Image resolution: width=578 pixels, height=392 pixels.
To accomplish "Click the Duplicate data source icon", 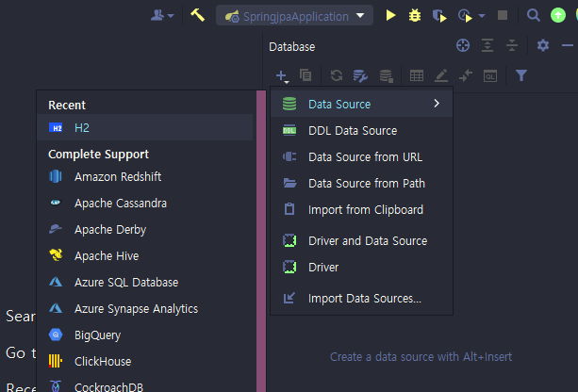I will pyautogui.click(x=306, y=75).
